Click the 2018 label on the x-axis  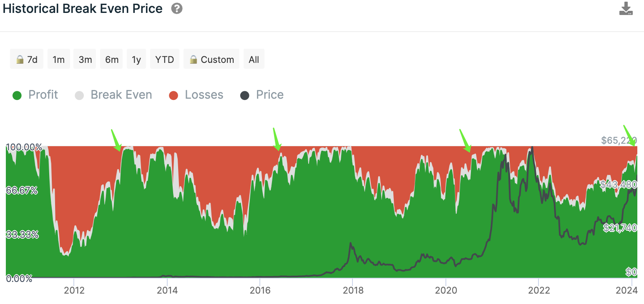[353, 290]
